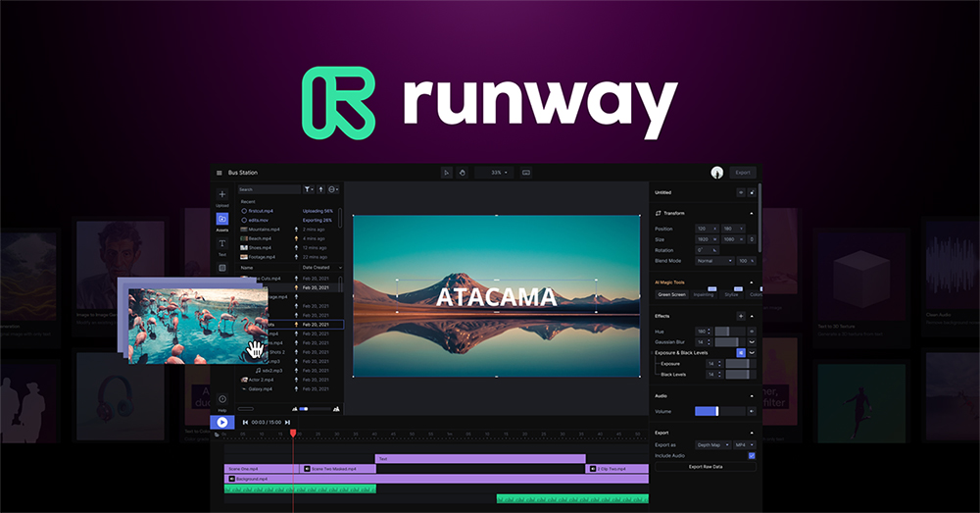Click the blue play button
Screen dimensions: 980x513
coord(221,423)
